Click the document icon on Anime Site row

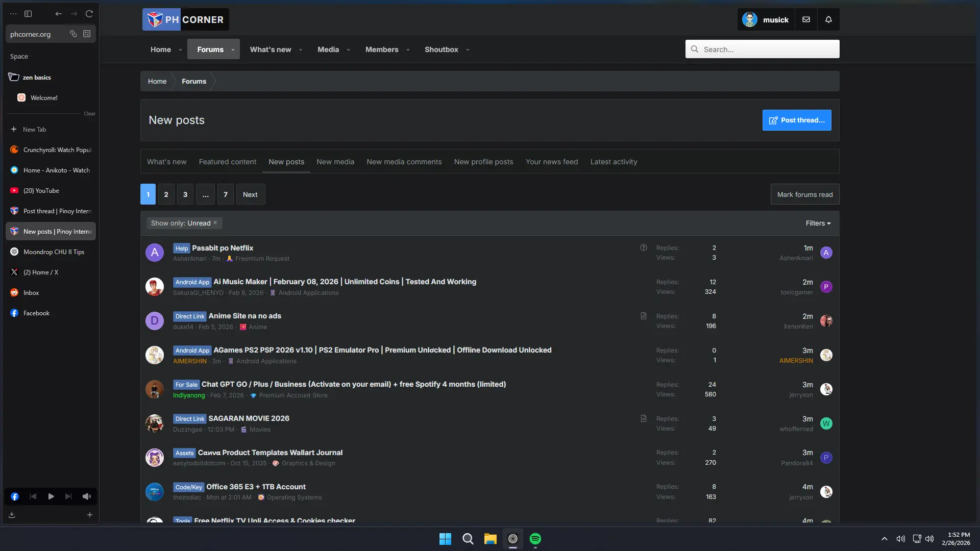click(644, 316)
